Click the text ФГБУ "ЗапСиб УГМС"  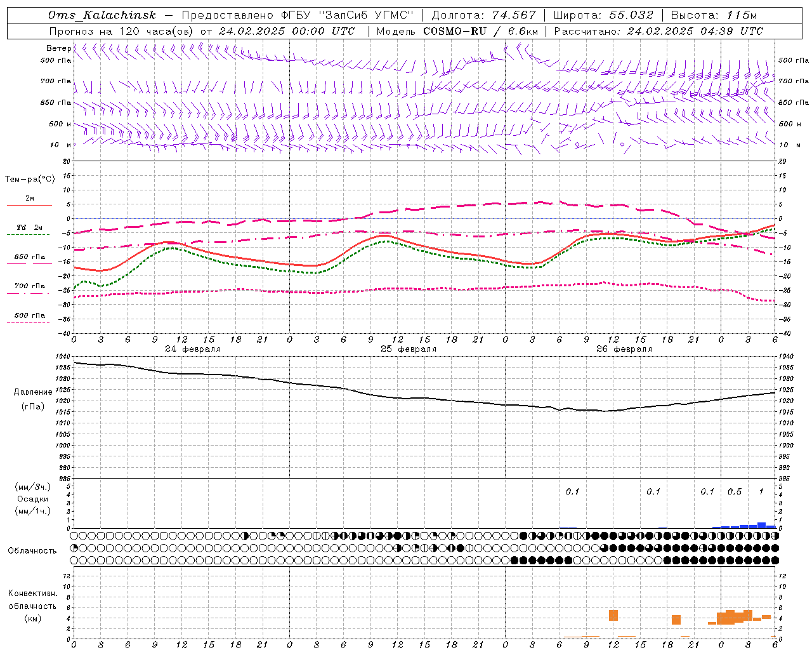point(346,15)
